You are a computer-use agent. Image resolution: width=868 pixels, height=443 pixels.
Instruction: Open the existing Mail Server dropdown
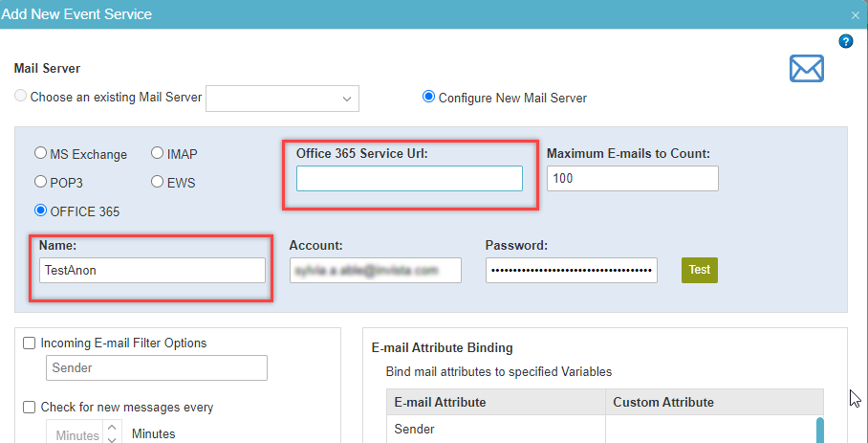pyautogui.click(x=282, y=98)
